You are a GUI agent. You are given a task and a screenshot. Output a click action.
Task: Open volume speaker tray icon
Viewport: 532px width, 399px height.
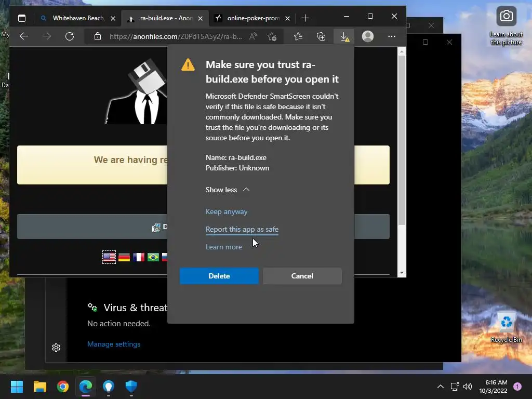[468, 387]
